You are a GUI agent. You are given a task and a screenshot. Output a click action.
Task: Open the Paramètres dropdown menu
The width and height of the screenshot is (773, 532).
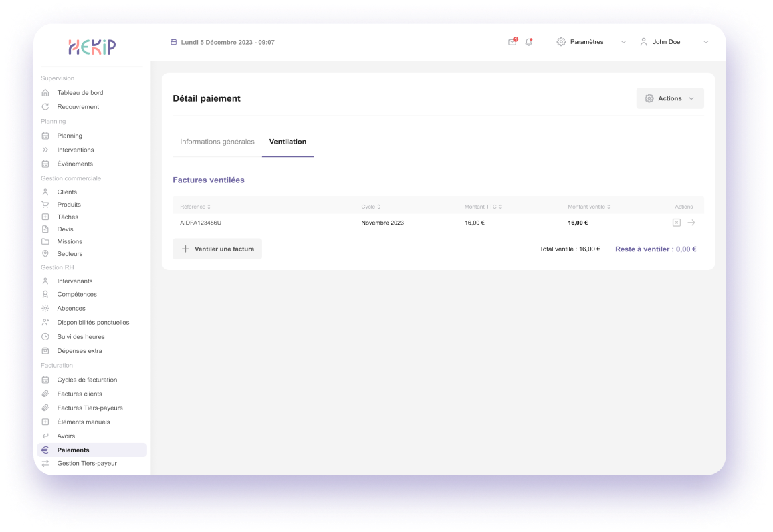(591, 42)
